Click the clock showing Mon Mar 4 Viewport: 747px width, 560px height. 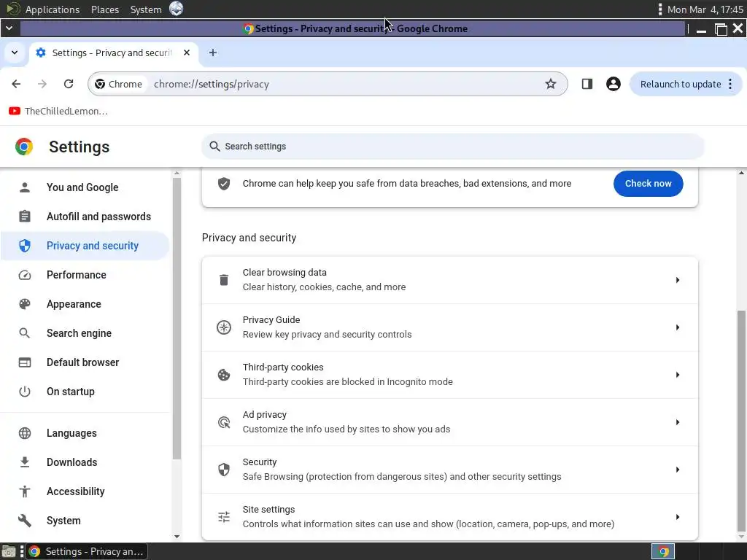coord(705,9)
